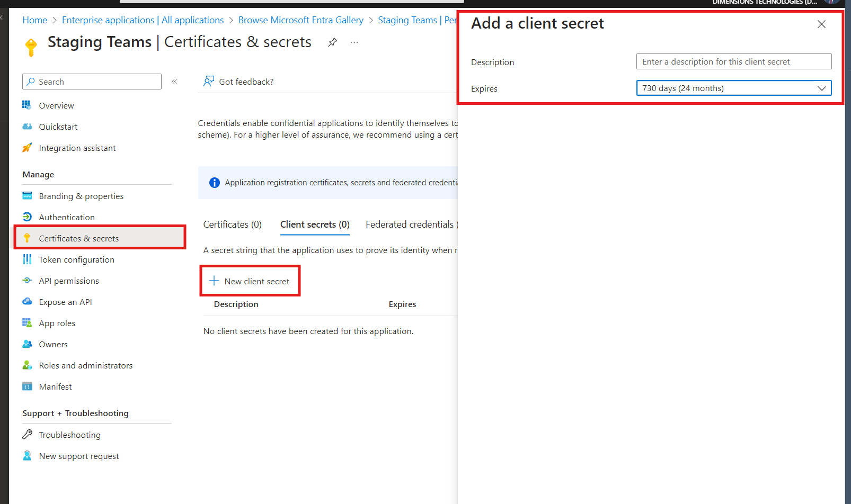
Task: Click the Description column header
Action: (x=236, y=304)
